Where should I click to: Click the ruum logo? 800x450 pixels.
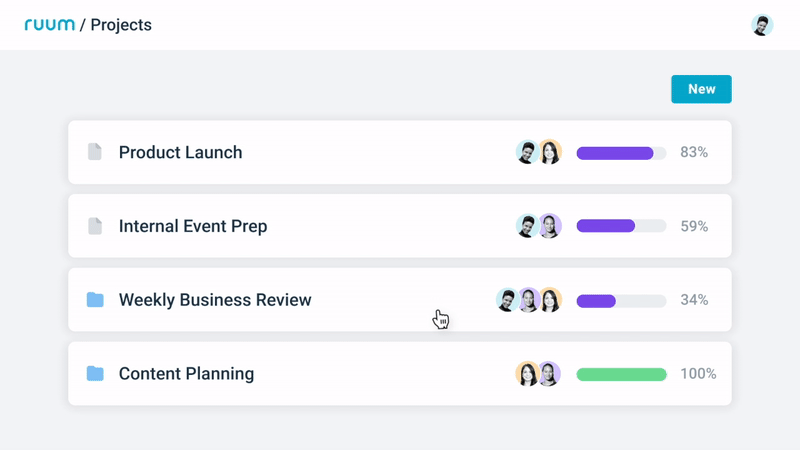(49, 25)
